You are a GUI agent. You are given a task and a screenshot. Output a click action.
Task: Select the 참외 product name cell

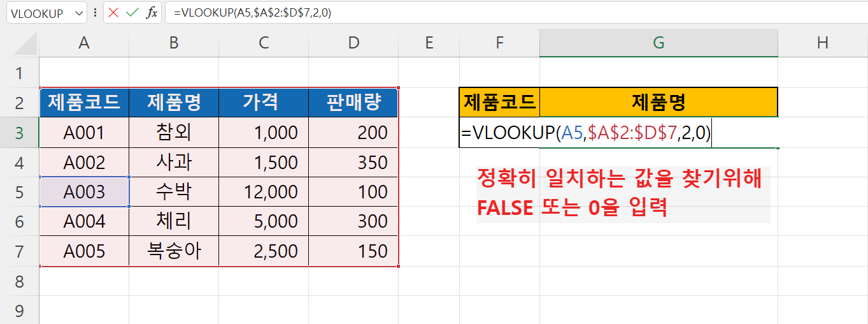point(174,133)
